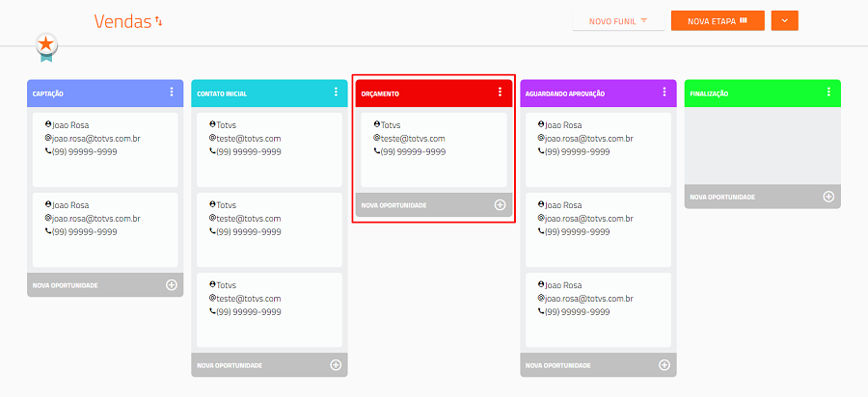Click the NOVA ETAPA button
The height and width of the screenshot is (397, 868).
pos(718,20)
